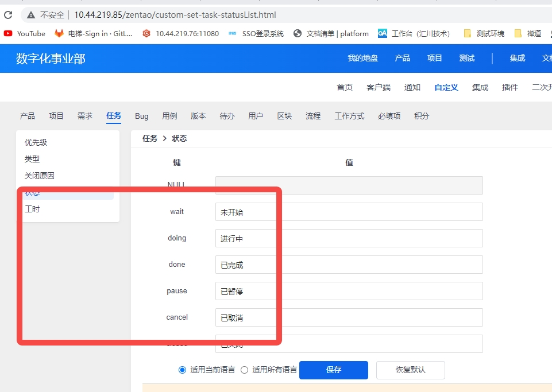
Task: Open the 文档清单 platform bookmark
Action: coord(331,33)
